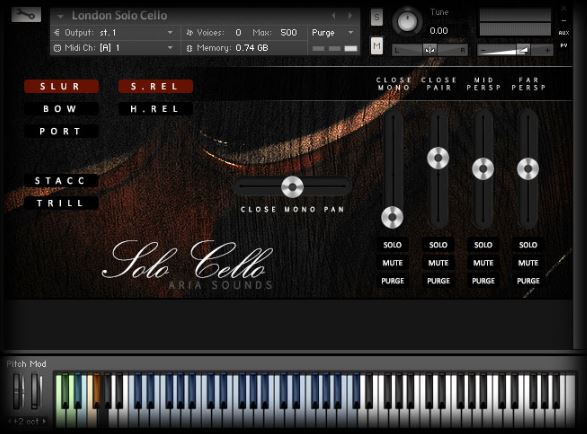Viewport: 587px width, 434px height.
Task: Mute the instrument with M button
Action: pos(377,46)
